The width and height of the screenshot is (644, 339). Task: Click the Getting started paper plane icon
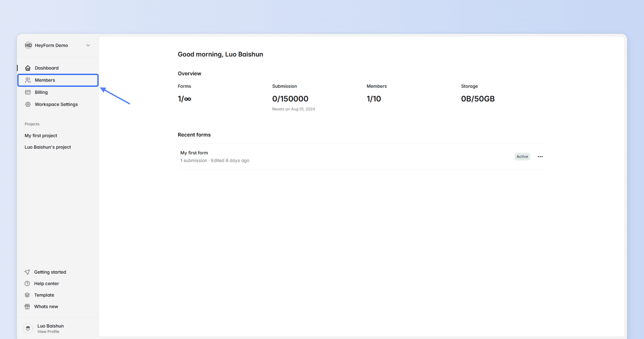coord(27,272)
